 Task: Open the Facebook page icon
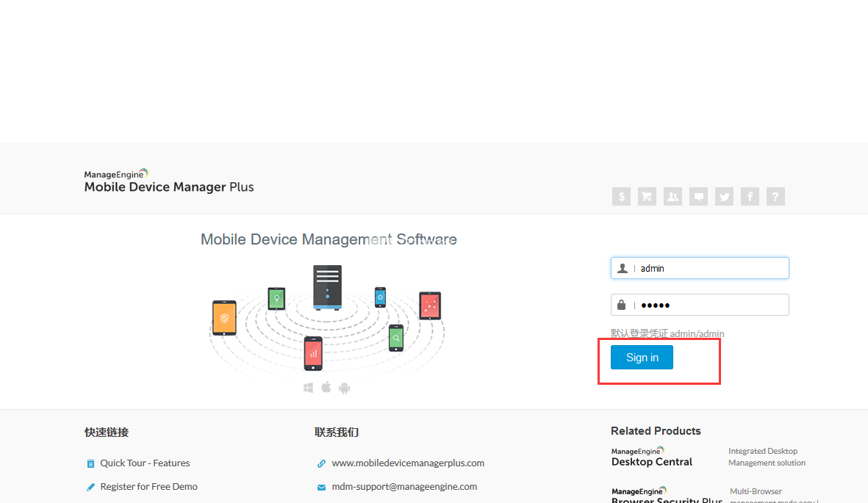750,197
